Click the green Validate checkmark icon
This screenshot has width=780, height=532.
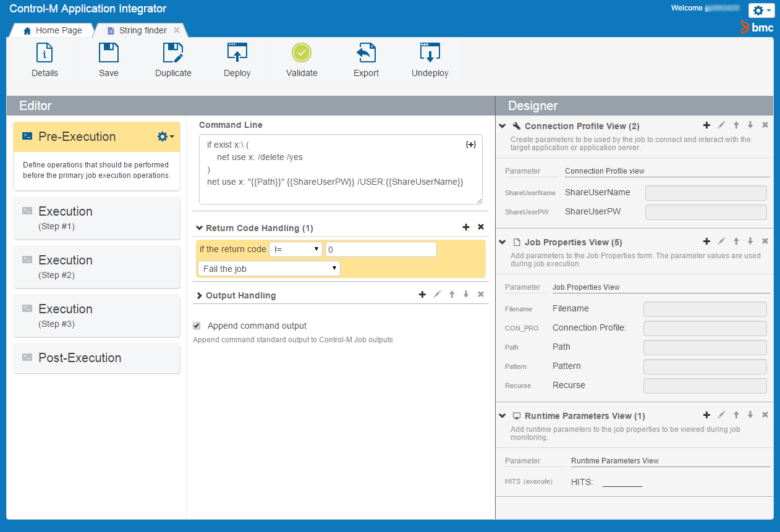coord(302,54)
